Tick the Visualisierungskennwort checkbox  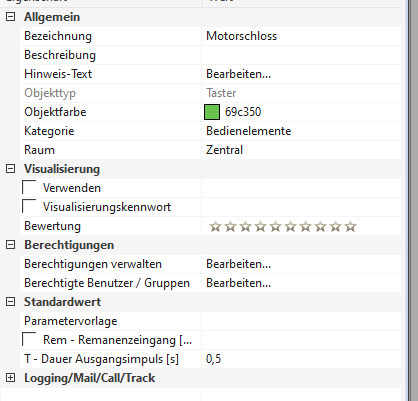29,207
